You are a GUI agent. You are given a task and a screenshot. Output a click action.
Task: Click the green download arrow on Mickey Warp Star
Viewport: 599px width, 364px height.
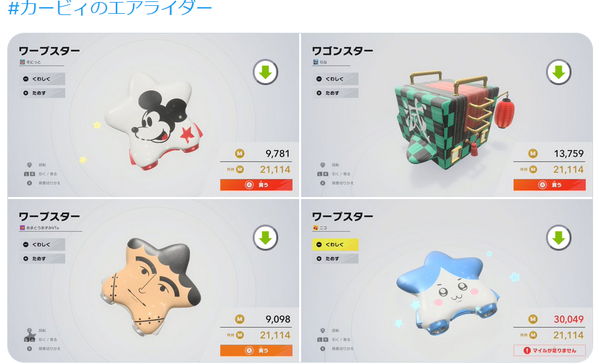266,72
